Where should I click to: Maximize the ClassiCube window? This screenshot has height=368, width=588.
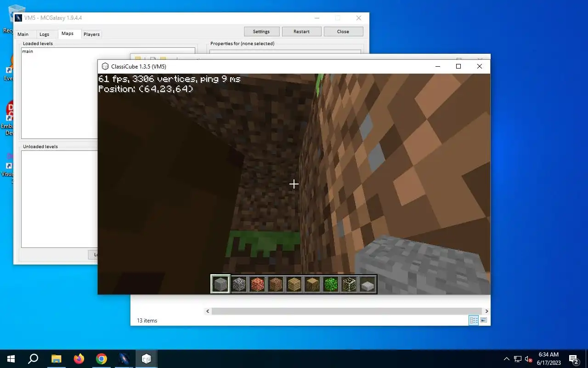(458, 66)
